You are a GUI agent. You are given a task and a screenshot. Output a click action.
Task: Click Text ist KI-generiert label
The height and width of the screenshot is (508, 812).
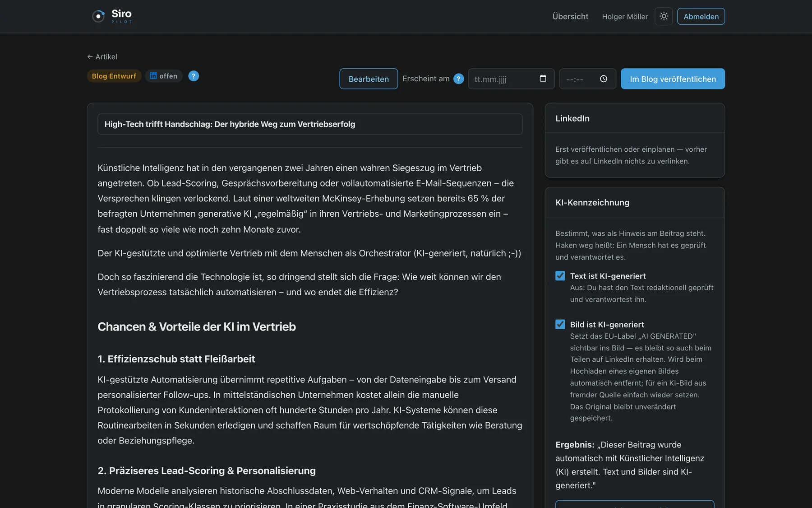click(x=608, y=276)
